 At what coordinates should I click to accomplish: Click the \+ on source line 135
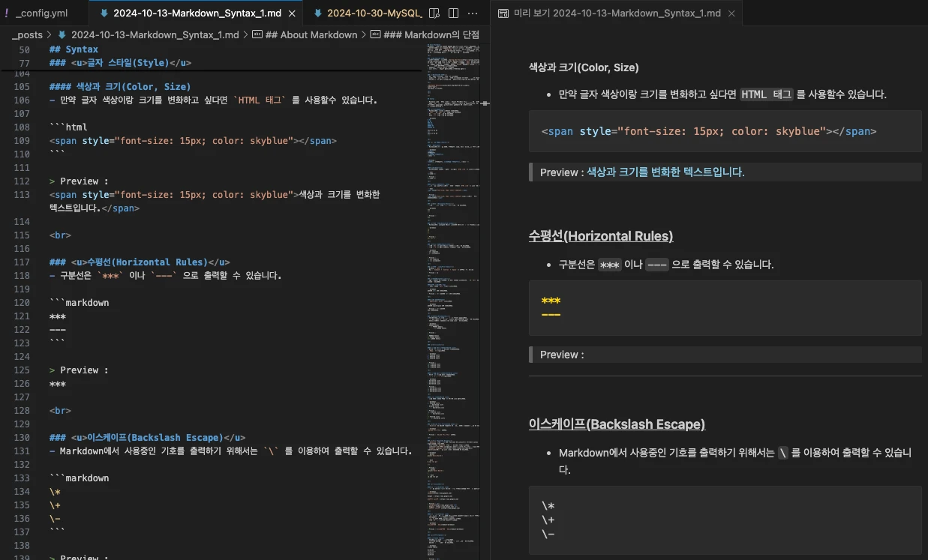click(55, 505)
